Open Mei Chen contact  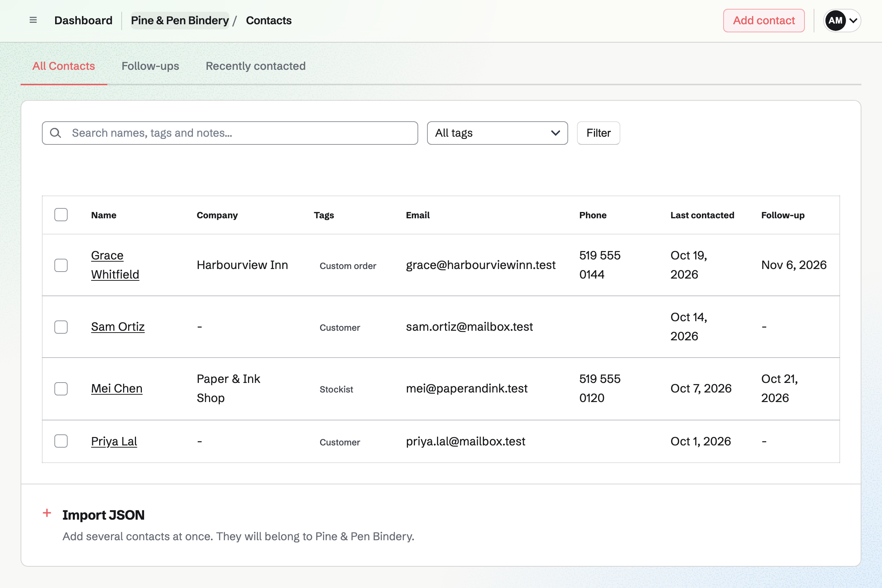[116, 388]
